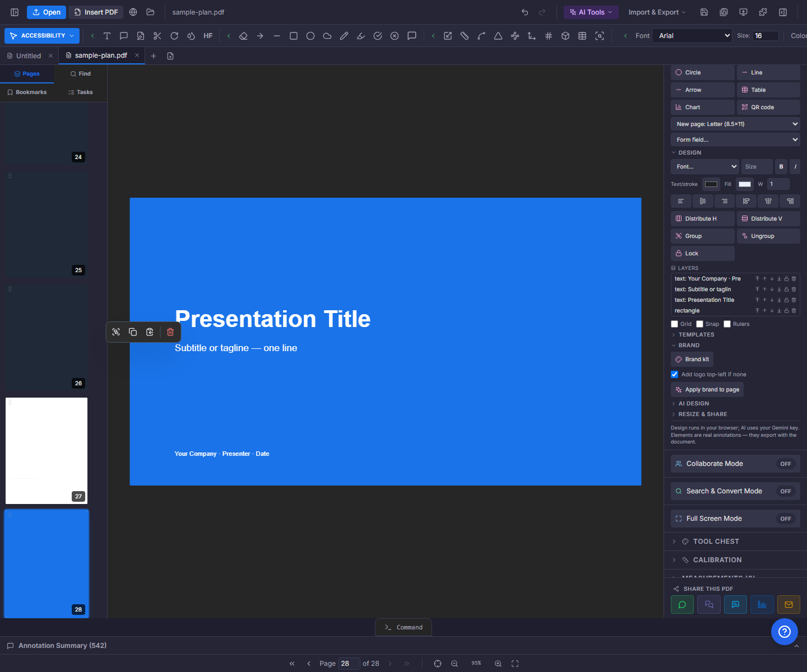The image size is (807, 672).
Task: Select the cloud shape tool
Action: (x=327, y=36)
